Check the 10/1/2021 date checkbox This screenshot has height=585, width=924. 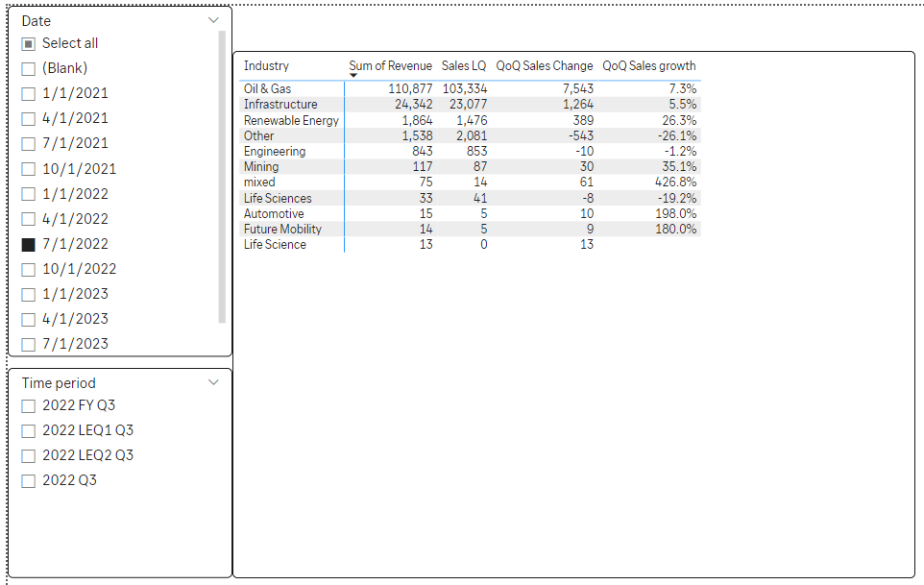point(28,169)
